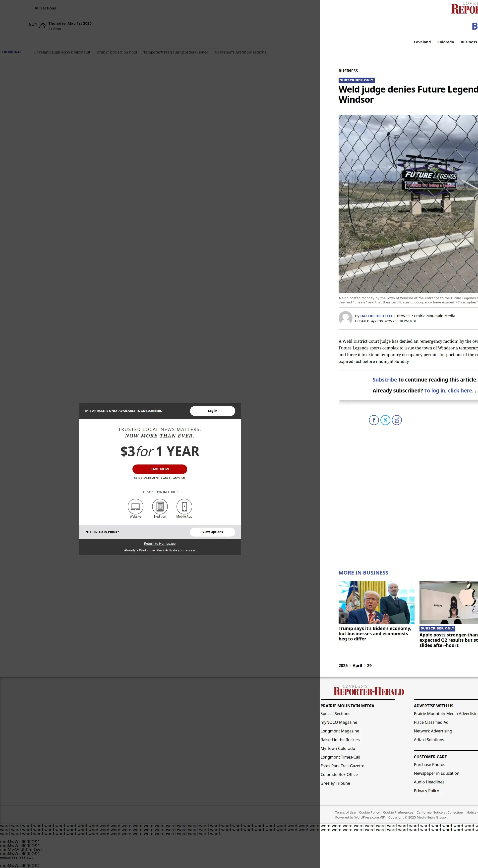Image resolution: width=478 pixels, height=868 pixels.
Task: Click the Subscribe link in article
Action: pos(385,380)
